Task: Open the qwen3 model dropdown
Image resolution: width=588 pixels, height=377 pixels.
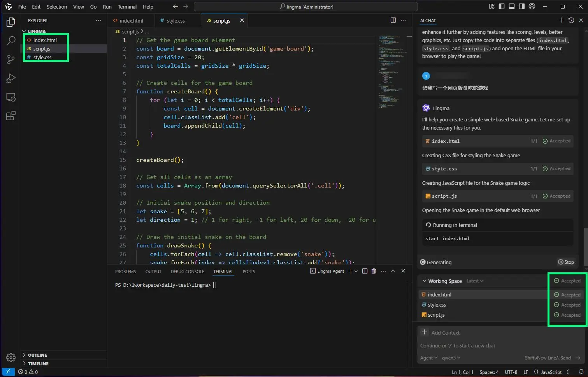Action: click(451, 358)
